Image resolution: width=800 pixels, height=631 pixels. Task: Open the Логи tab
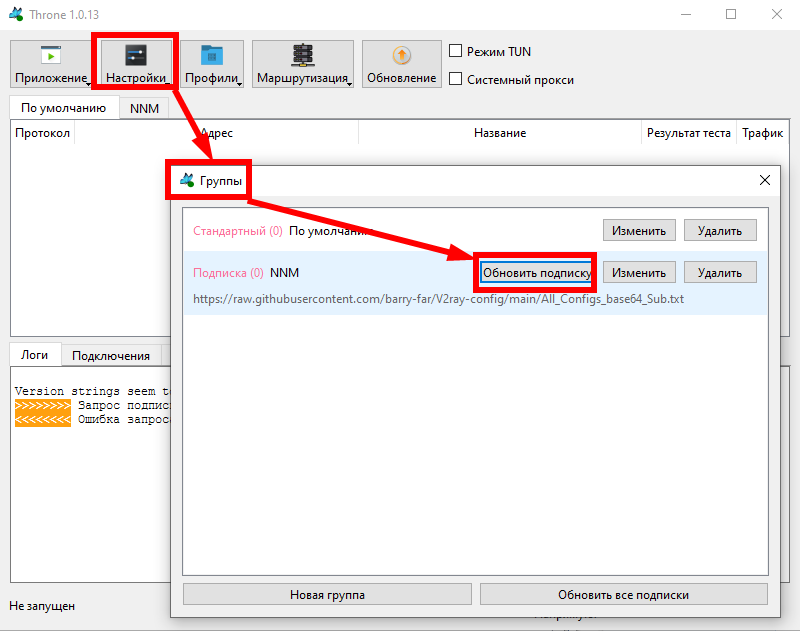point(35,355)
